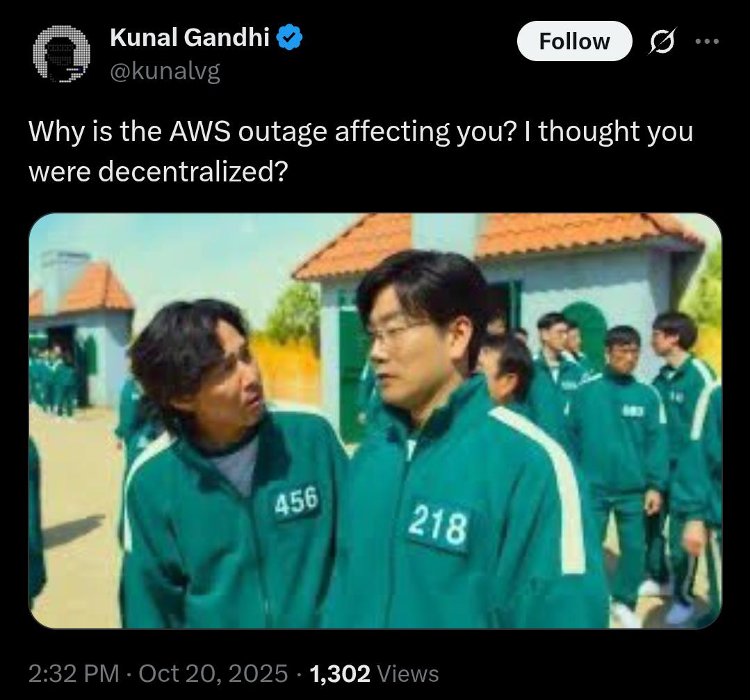Click the 218 number tag in the image
This screenshot has width=750, height=700.
(x=439, y=526)
